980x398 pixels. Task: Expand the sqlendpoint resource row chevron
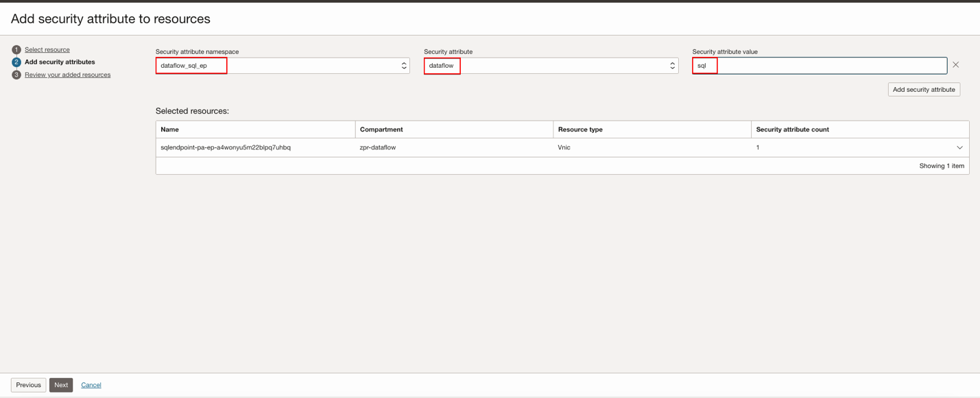pos(959,148)
